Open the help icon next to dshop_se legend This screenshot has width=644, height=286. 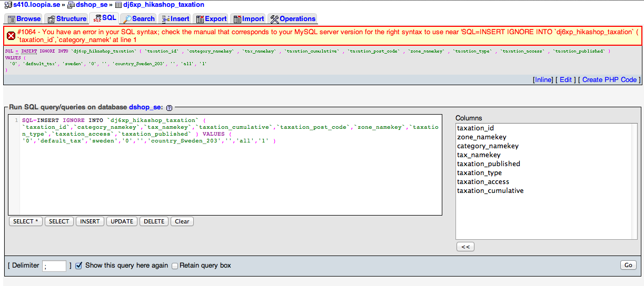coord(169,108)
